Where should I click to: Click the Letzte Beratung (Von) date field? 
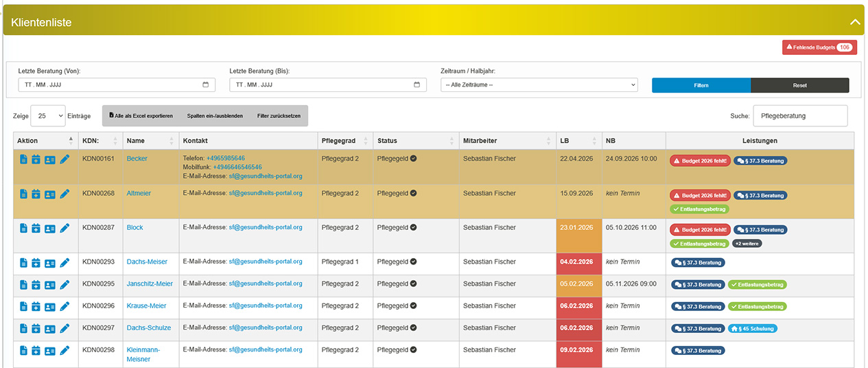pos(117,85)
